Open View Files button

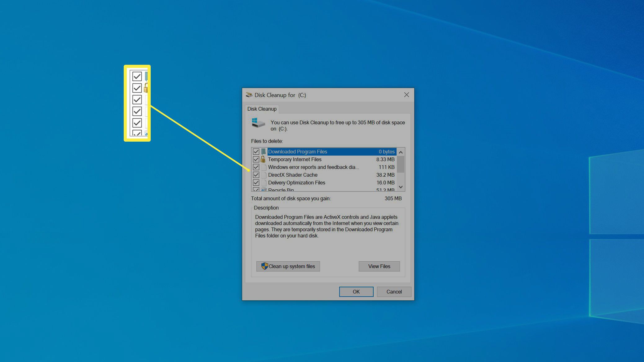[x=379, y=266]
